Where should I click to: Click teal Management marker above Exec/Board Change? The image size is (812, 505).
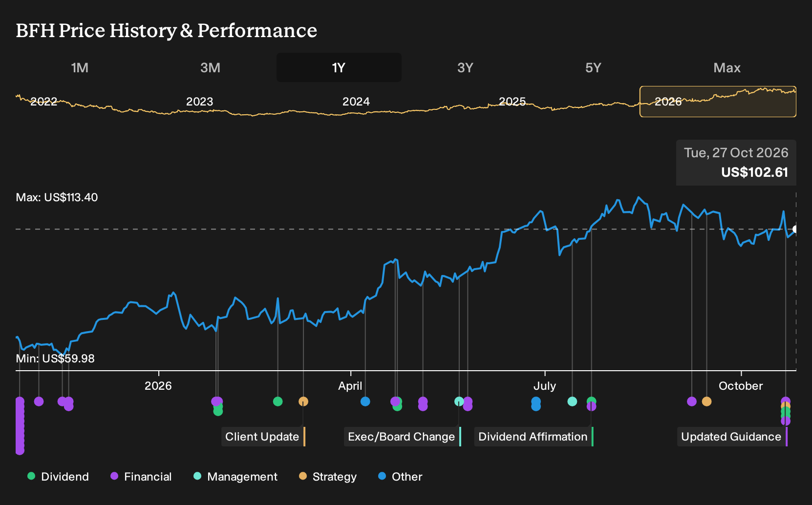[x=459, y=401]
